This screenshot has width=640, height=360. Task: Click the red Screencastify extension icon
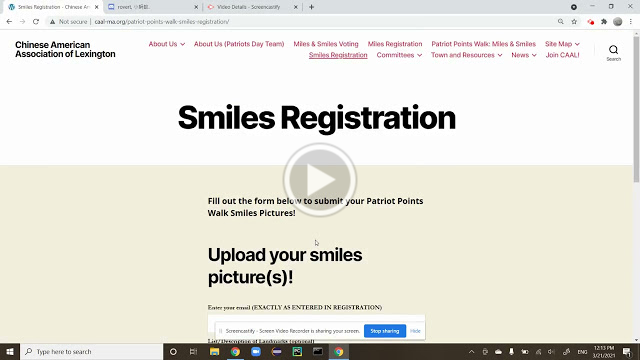(x=591, y=22)
